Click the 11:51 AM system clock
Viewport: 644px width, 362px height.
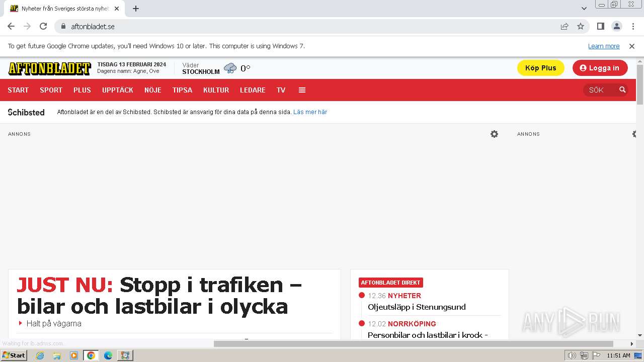[x=618, y=355]
